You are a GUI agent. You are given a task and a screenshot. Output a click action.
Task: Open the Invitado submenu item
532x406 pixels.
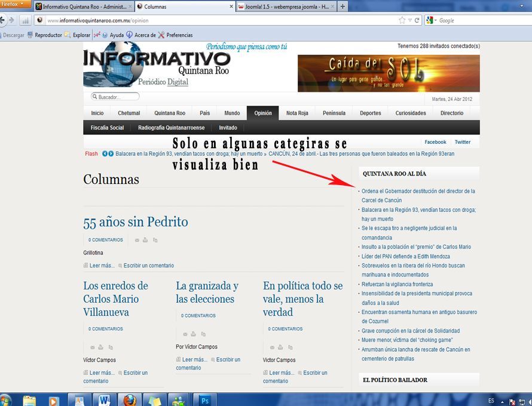pos(228,127)
